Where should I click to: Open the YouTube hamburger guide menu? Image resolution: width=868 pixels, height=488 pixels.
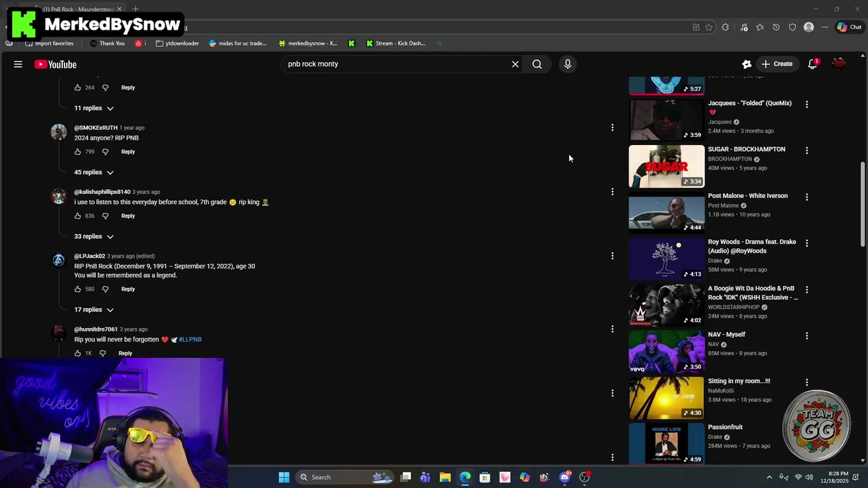pos(18,64)
